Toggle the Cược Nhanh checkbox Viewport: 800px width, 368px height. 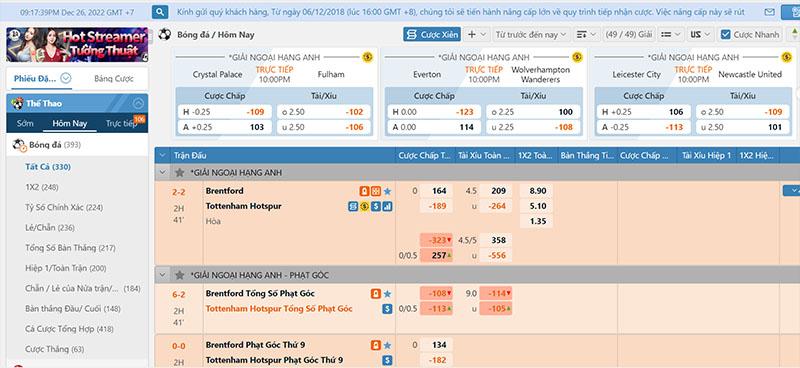coord(725,35)
